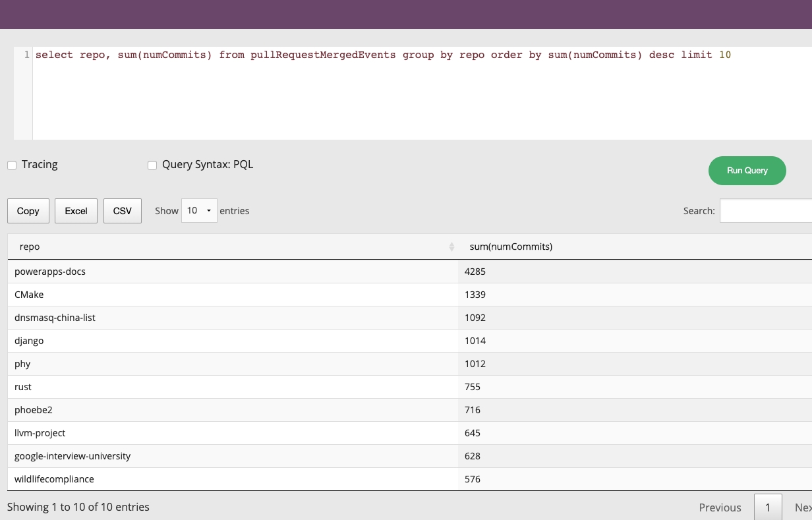
Task: Click the sum(numCommits) column header
Action: click(511, 246)
